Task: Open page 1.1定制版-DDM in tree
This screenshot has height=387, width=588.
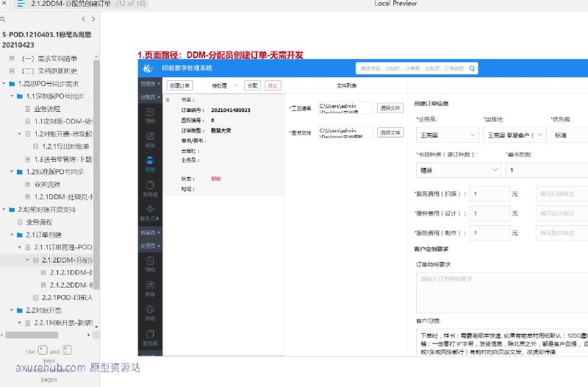Action: click(63, 121)
